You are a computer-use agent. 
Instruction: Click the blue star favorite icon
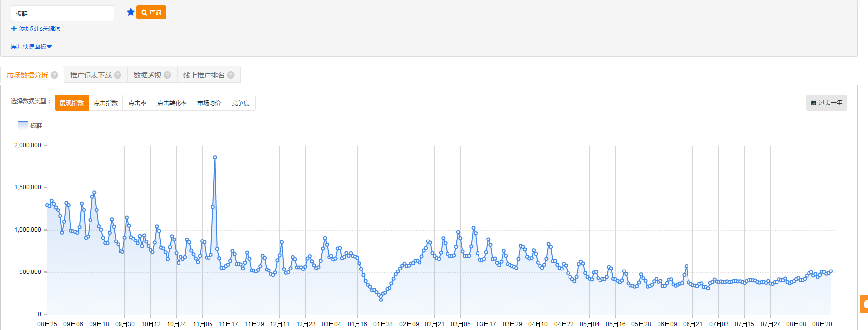tap(130, 12)
